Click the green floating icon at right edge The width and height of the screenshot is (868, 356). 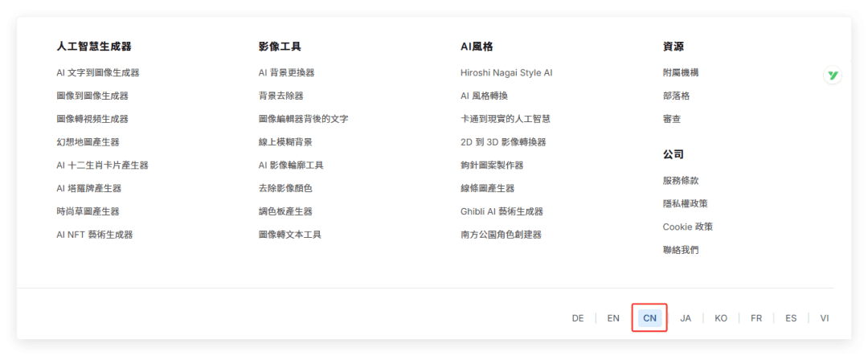[x=833, y=76]
